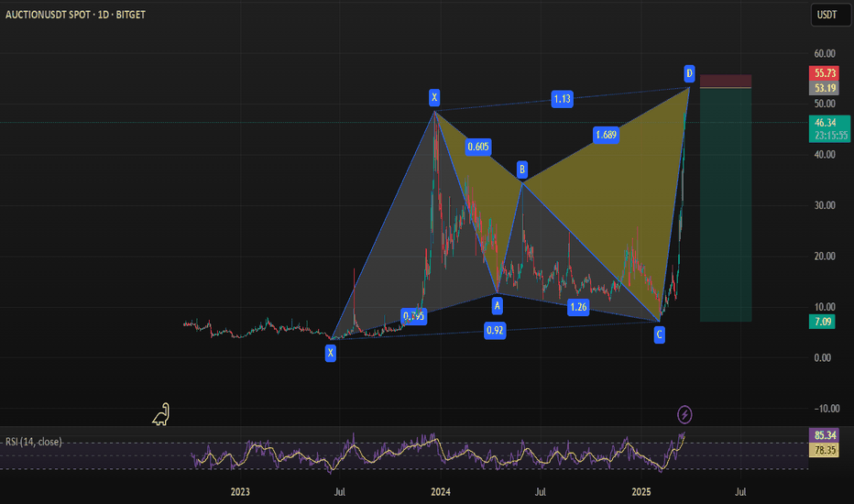Click the 2024 label on time axis
Viewport: 854px width, 504px height.
[x=441, y=492]
